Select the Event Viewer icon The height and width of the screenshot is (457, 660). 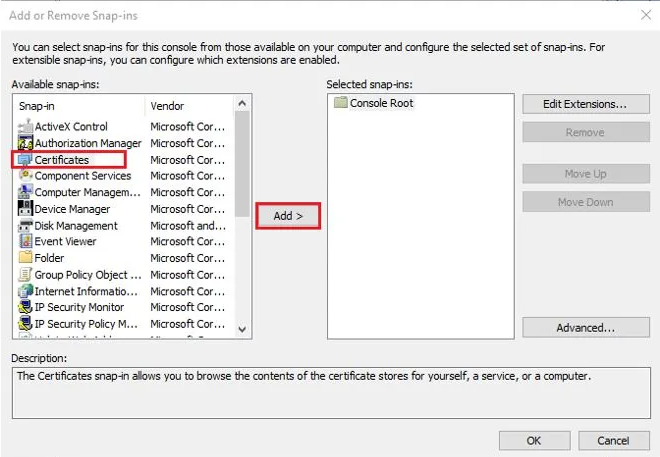25,241
